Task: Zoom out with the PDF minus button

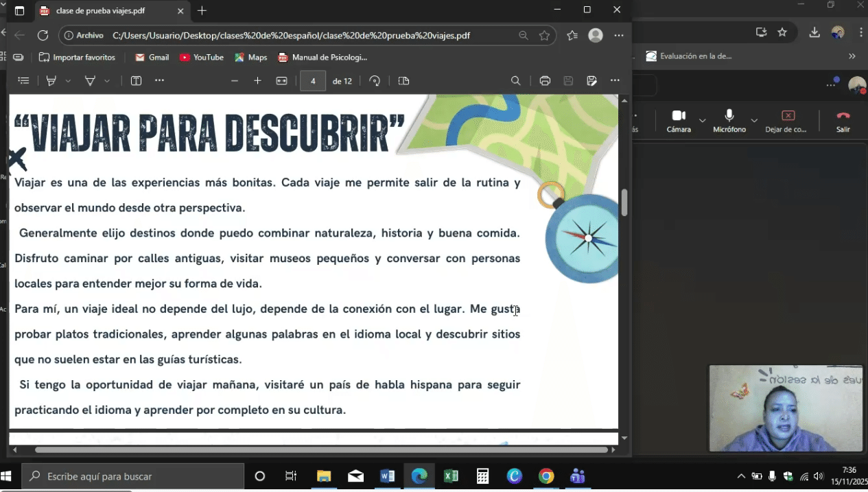Action: tap(235, 81)
